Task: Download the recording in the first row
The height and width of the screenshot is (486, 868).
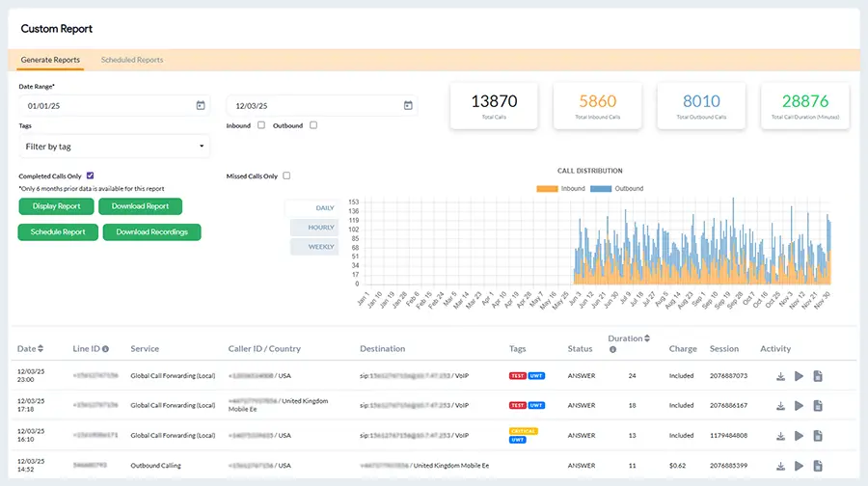Action: click(780, 376)
